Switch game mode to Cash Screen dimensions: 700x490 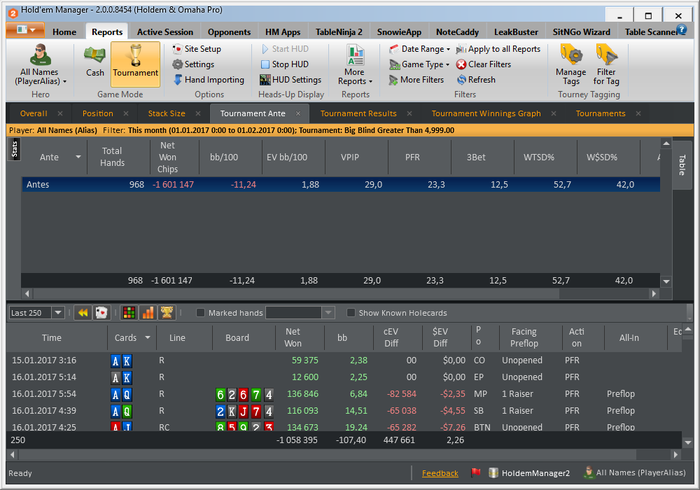(x=95, y=62)
